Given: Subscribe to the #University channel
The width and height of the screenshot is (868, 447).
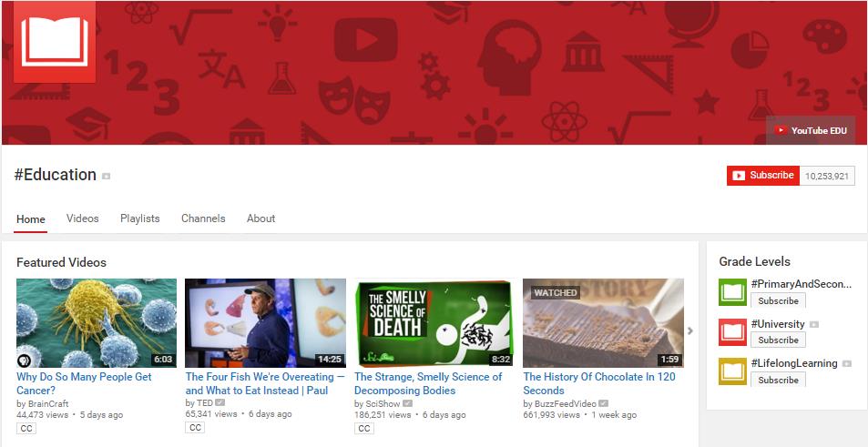Looking at the screenshot, I should (x=779, y=340).
